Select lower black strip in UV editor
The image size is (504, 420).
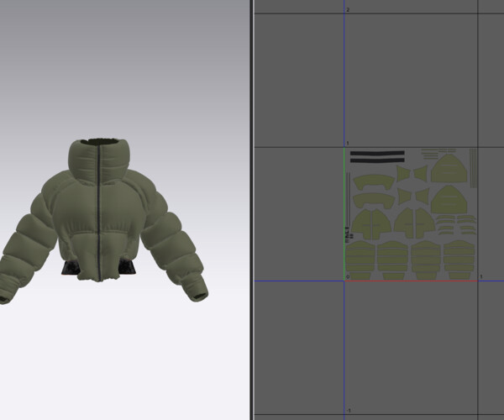point(377,160)
